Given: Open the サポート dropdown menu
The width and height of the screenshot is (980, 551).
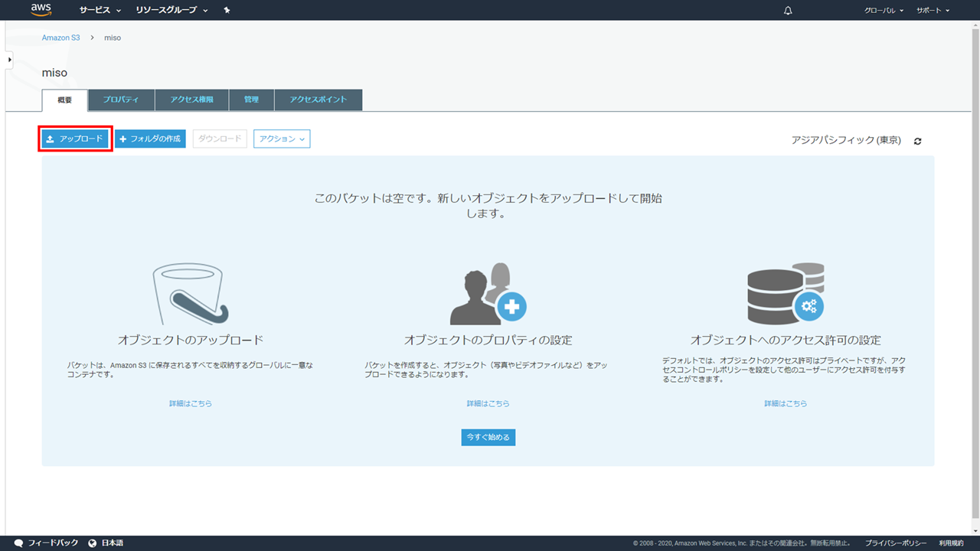Looking at the screenshot, I should [933, 11].
